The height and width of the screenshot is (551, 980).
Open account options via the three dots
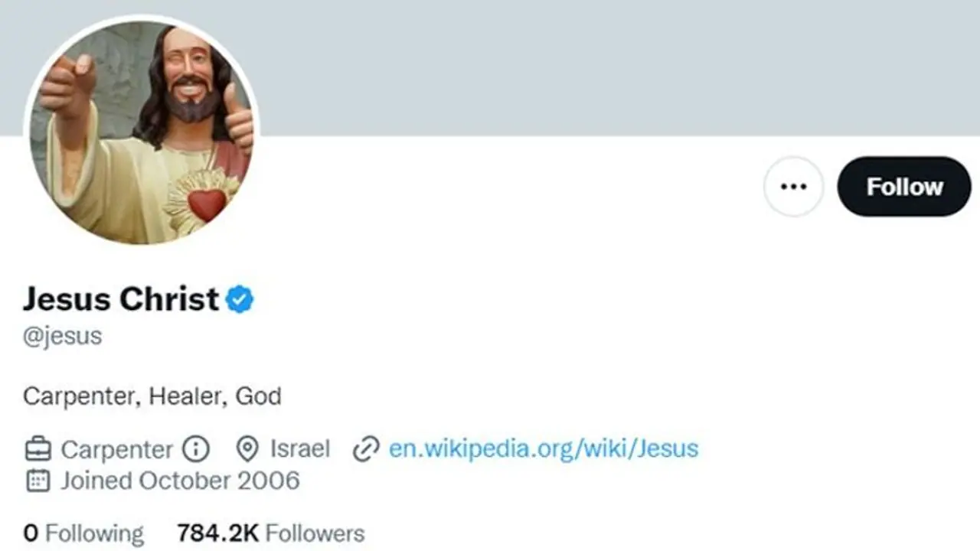[x=794, y=186]
